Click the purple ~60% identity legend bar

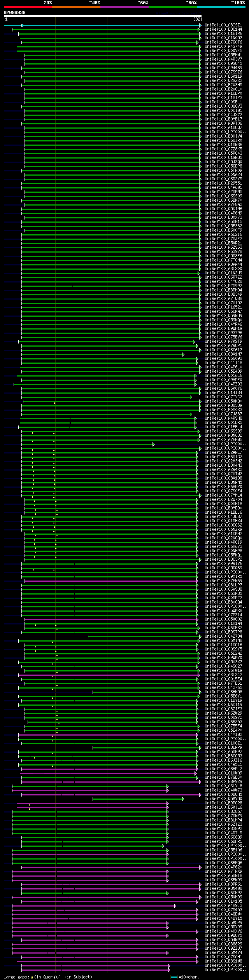[124, 7]
